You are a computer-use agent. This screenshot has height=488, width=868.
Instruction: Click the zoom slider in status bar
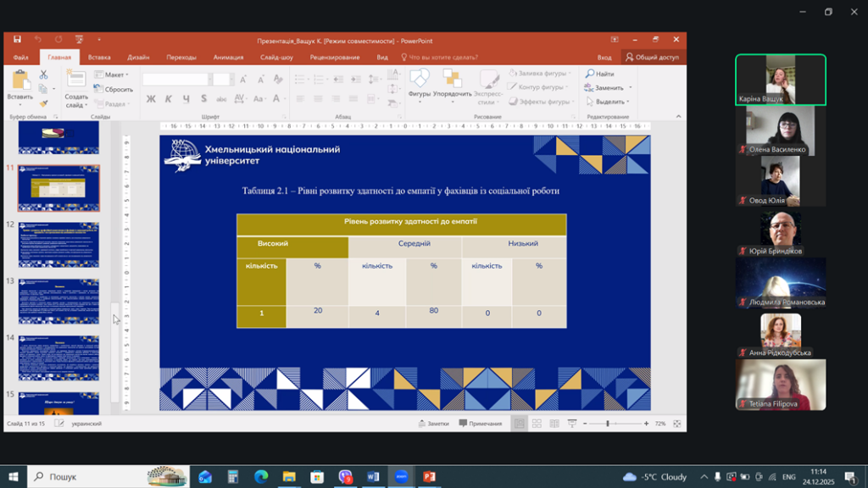point(608,424)
